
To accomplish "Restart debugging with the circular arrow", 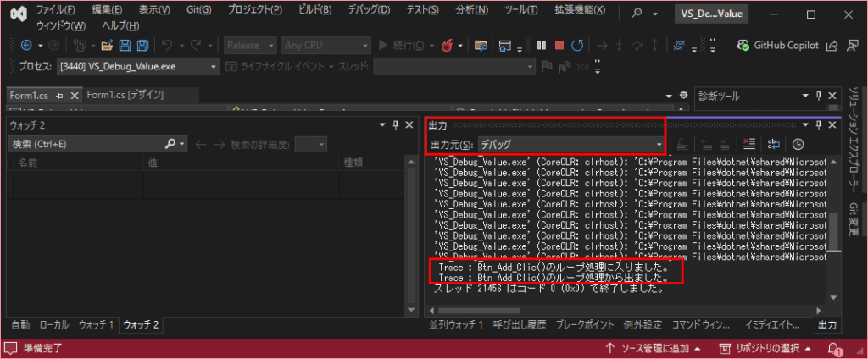I will pyautogui.click(x=576, y=46).
